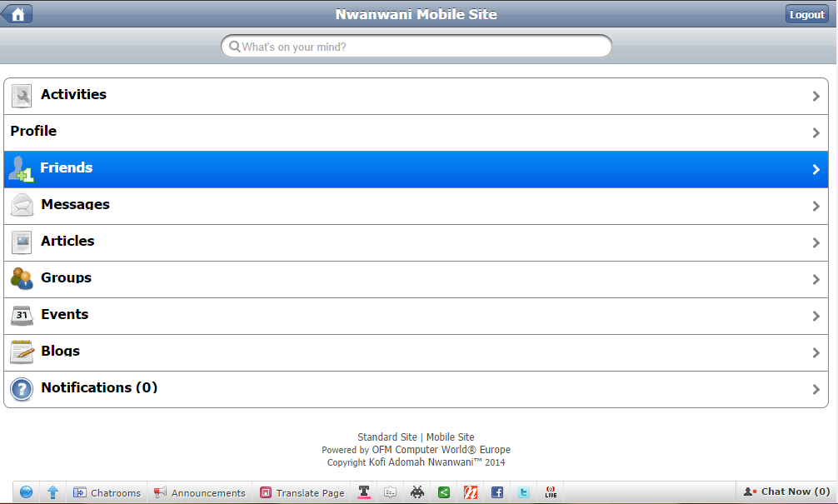838x504 pixels.
Task: Open Notifications (0) text label
Action: pos(99,387)
